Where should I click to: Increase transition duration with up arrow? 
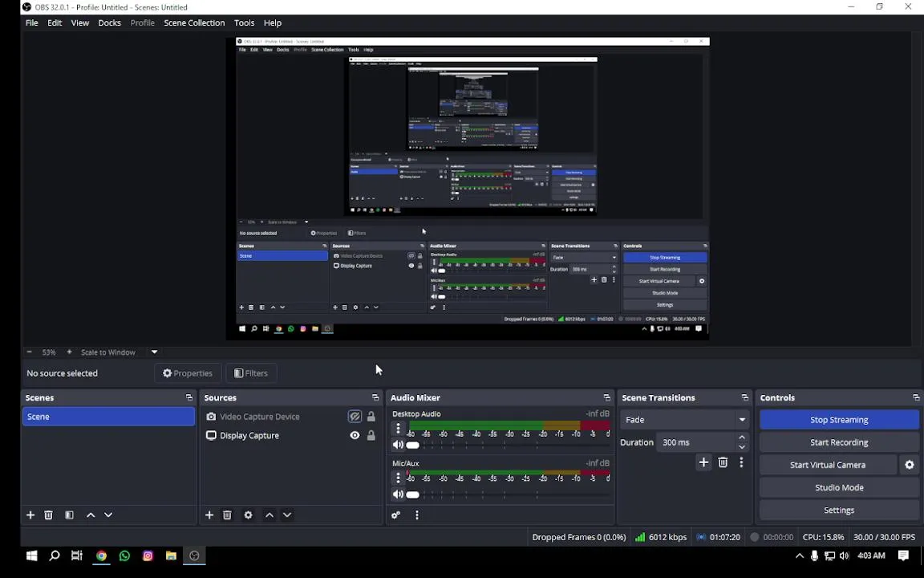[742, 438]
